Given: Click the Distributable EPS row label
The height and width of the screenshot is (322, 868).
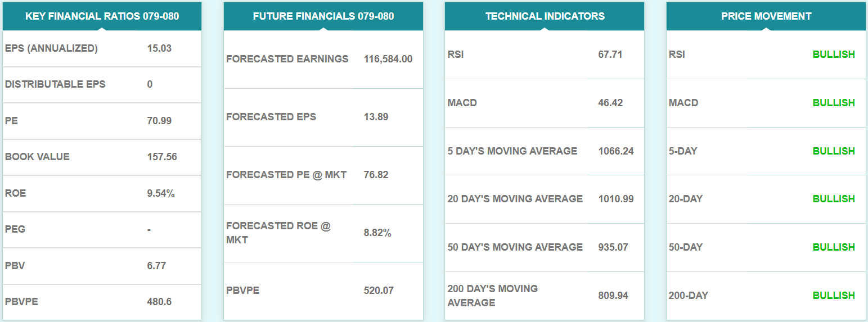Looking at the screenshot, I should (55, 84).
